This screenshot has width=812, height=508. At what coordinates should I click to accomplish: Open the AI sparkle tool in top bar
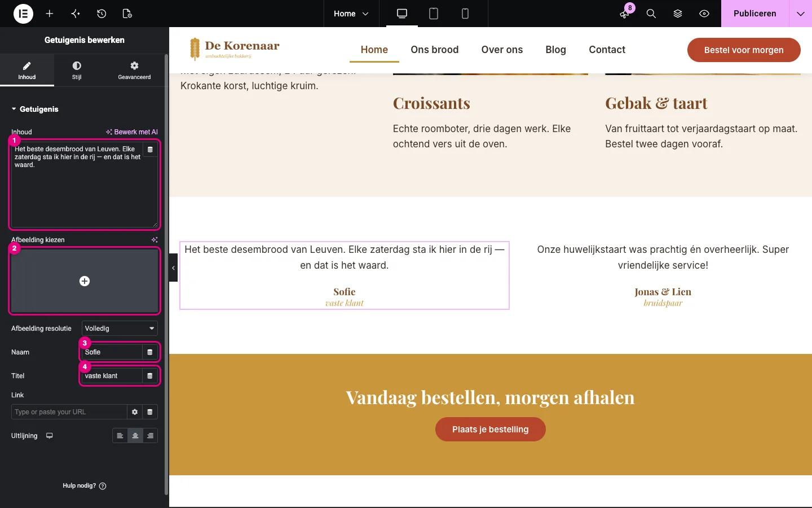click(x=76, y=14)
